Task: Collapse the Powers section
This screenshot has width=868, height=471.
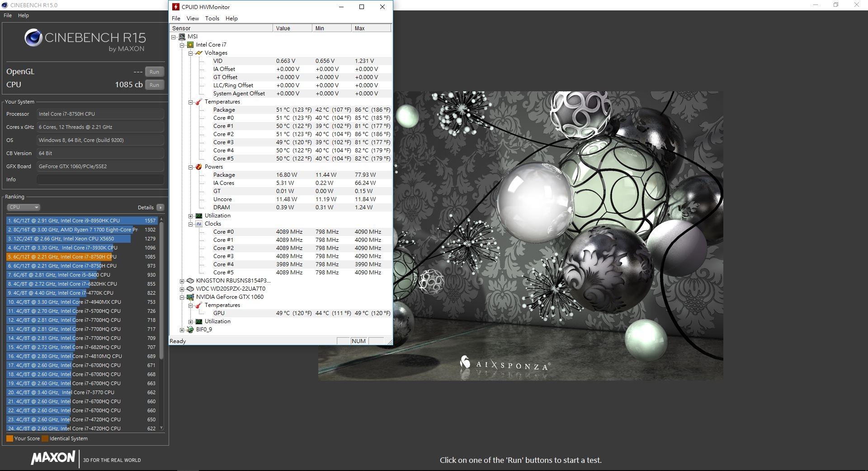Action: click(x=190, y=167)
